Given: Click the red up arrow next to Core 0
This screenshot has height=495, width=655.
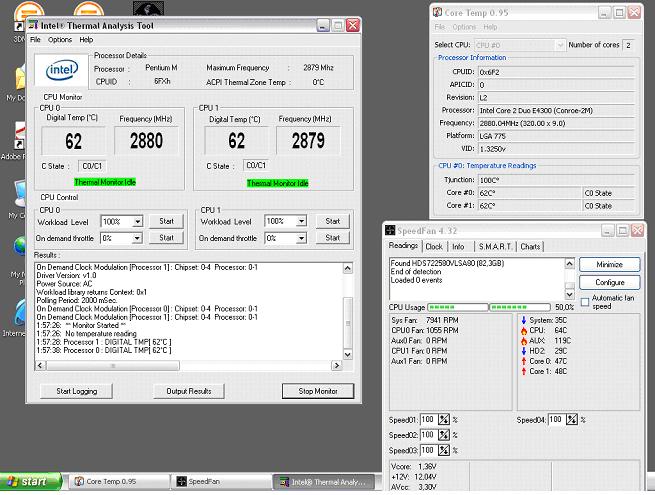Looking at the screenshot, I should coord(524,361).
